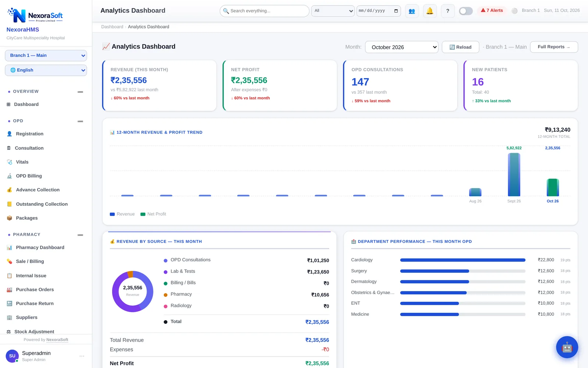
Task: Click the Advance Collection money bag icon
Action: pyautogui.click(x=10, y=190)
